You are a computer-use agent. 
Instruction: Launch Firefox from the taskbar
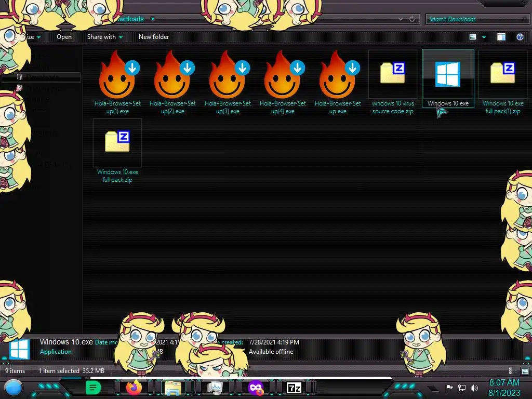tap(134, 388)
